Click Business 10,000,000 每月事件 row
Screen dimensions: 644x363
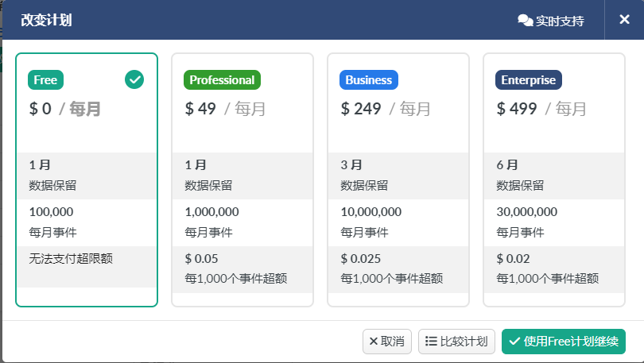click(398, 222)
